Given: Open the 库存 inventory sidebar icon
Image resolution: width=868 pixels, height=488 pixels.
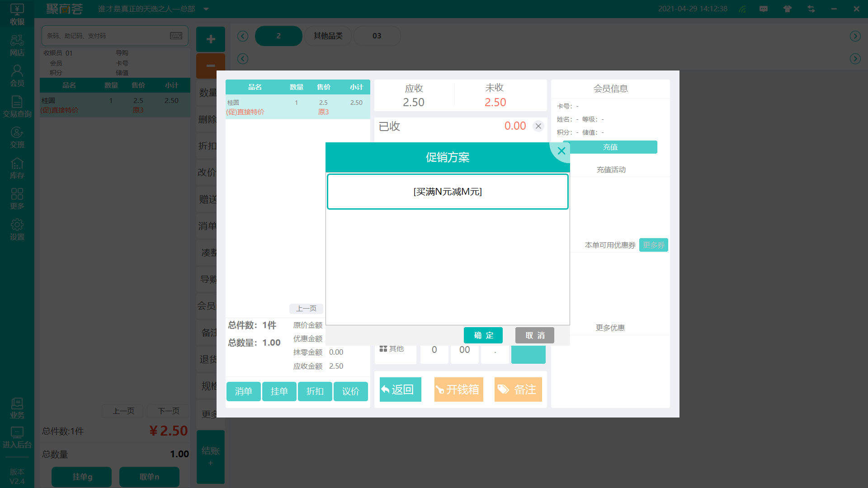Looking at the screenshot, I should (17, 168).
